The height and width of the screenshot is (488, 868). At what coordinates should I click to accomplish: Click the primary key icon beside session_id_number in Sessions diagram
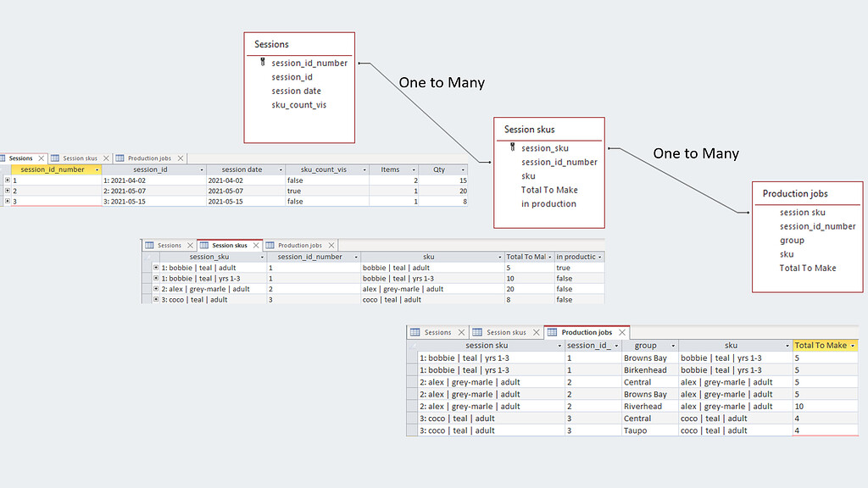(263, 62)
